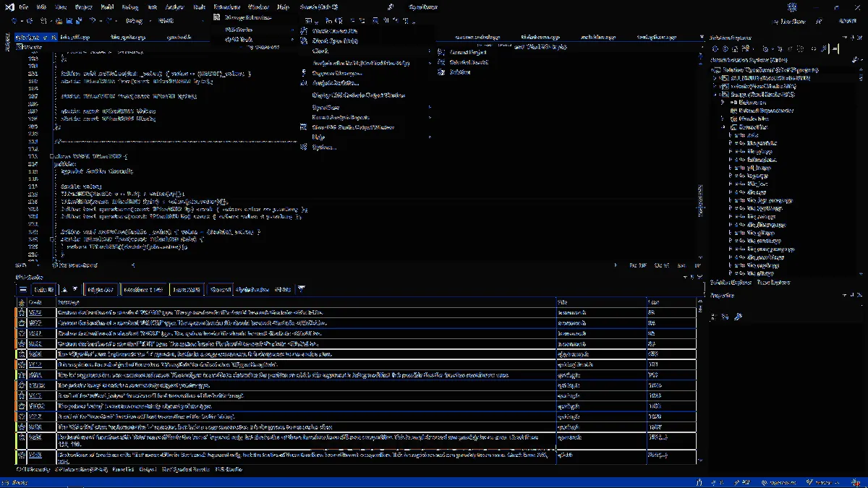
Task: Expand the Header Files folder
Action: coord(723,119)
